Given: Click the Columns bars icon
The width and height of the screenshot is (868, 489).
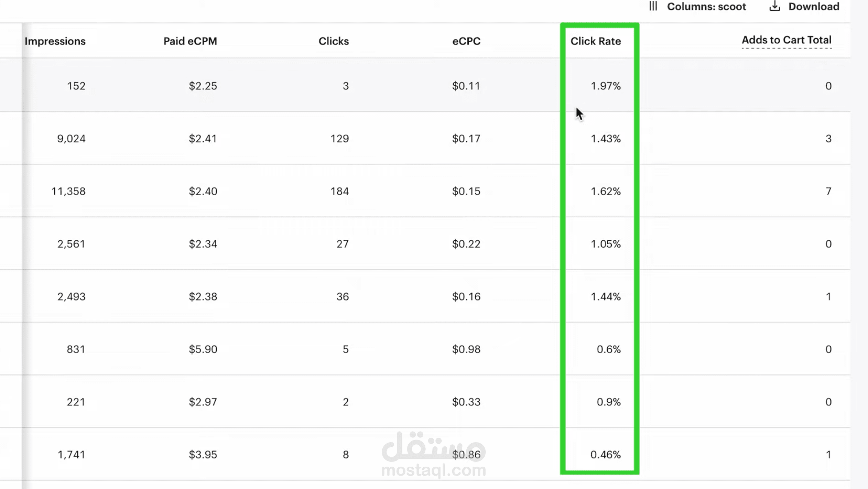Looking at the screenshot, I should (x=653, y=6).
